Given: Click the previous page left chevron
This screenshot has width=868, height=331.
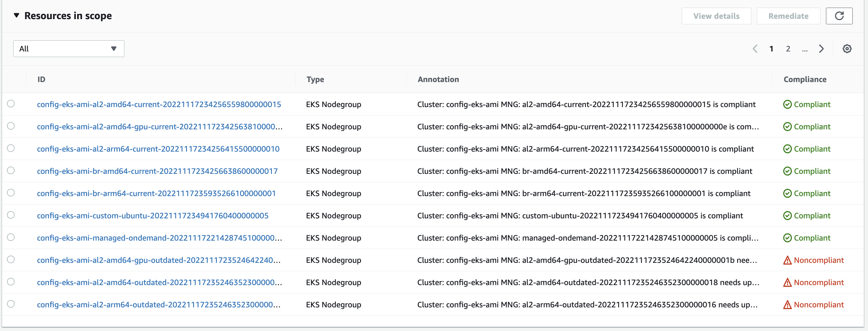Looking at the screenshot, I should [x=755, y=48].
